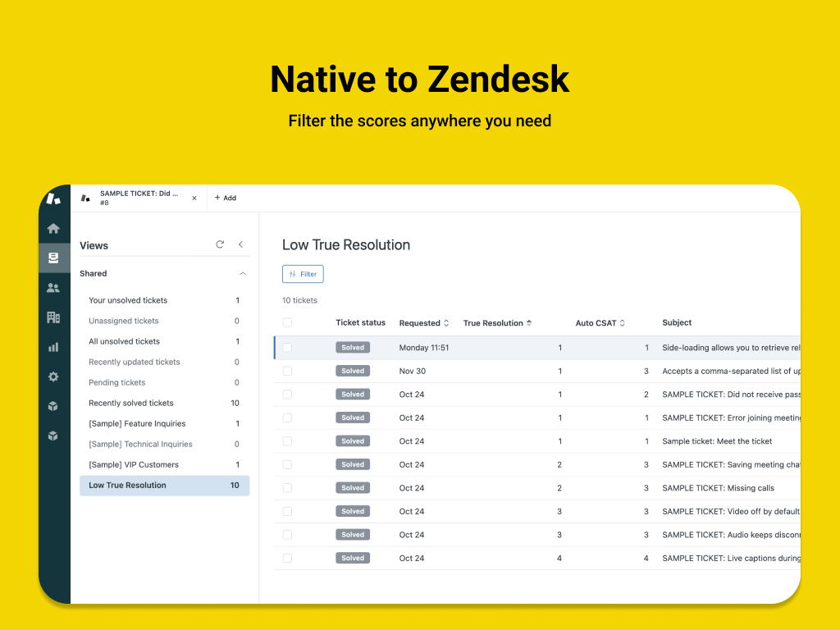
Task: Check the Nov 30 ticket checkbox
Action: click(x=288, y=371)
